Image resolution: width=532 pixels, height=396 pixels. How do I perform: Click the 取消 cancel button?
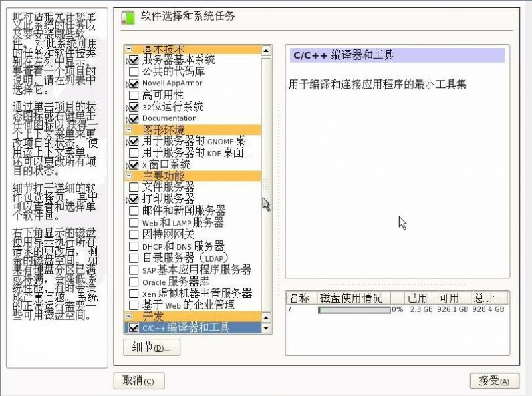[138, 381]
